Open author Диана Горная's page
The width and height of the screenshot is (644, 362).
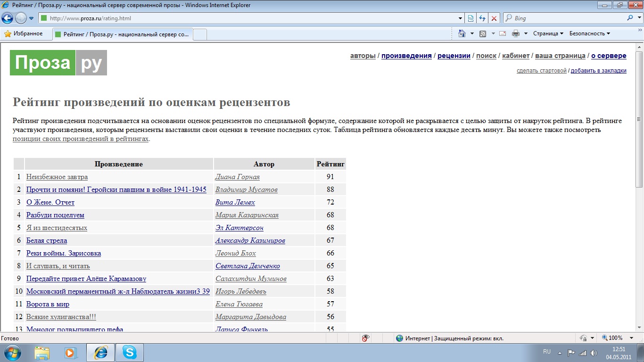[x=238, y=177]
